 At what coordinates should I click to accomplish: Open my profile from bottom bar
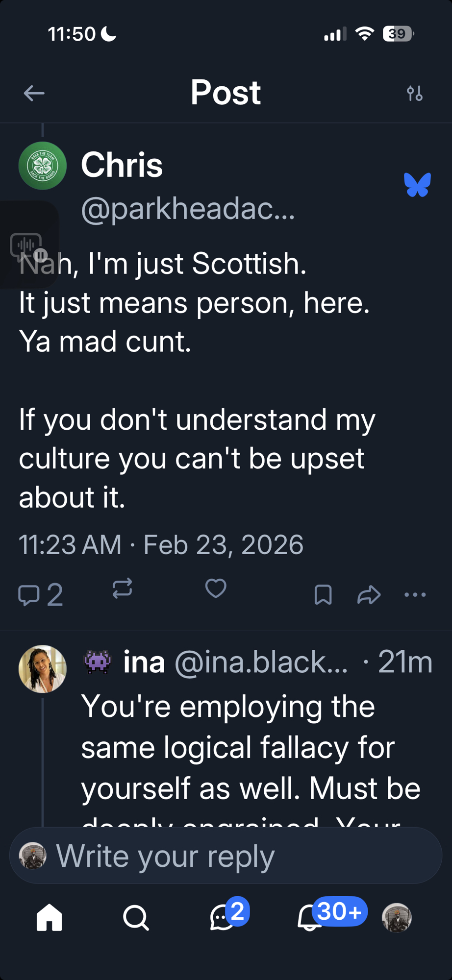pos(397,917)
